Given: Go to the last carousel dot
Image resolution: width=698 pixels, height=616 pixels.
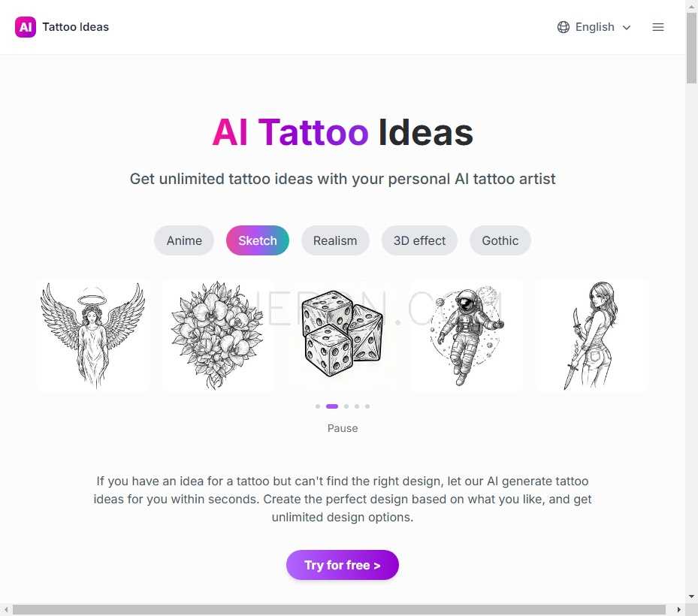Looking at the screenshot, I should tap(367, 406).
